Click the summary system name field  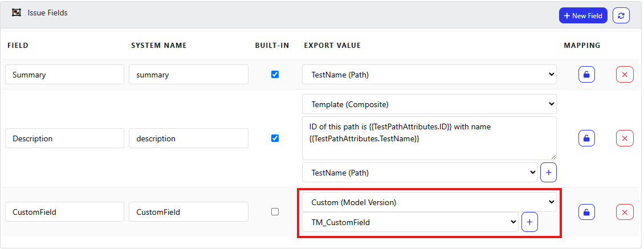pyautogui.click(x=189, y=75)
